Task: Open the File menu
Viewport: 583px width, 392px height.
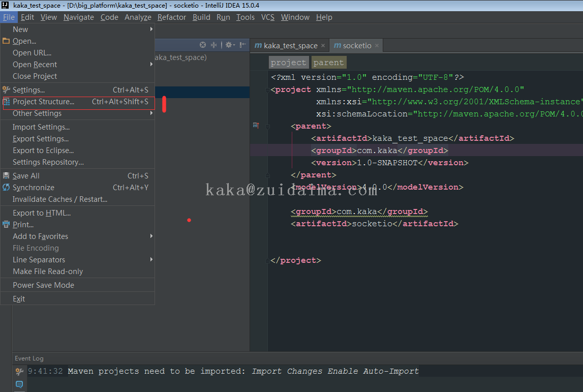Action: pos(9,17)
